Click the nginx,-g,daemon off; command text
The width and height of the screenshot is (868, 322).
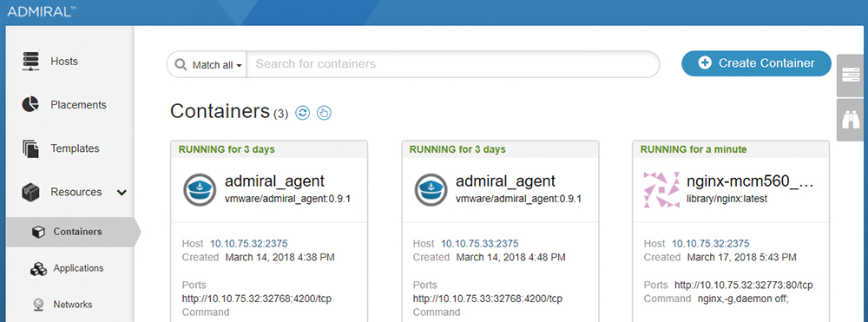point(744,299)
